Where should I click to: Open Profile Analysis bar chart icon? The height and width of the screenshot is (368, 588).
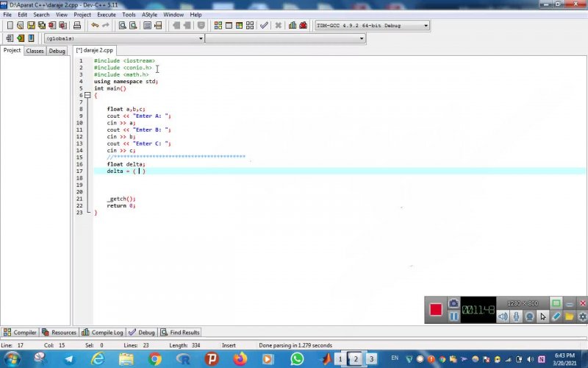click(x=293, y=26)
